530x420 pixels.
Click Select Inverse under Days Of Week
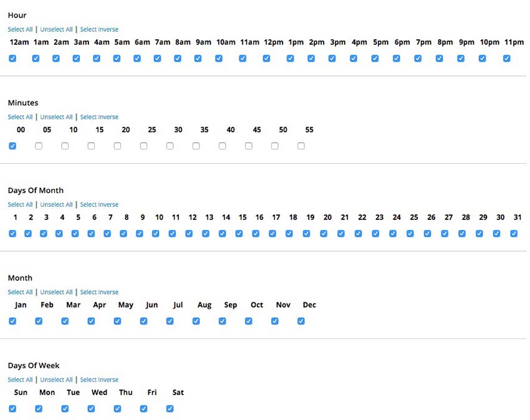point(99,379)
